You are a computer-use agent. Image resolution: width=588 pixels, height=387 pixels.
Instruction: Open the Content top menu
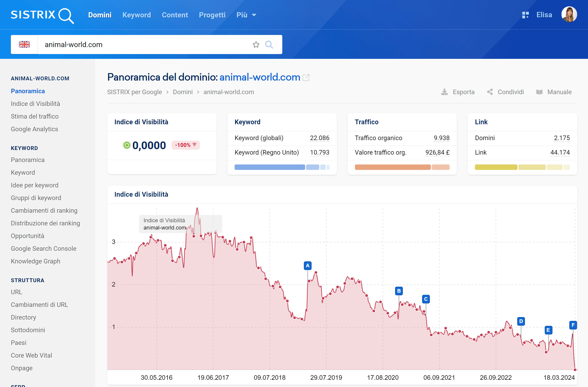pos(175,15)
